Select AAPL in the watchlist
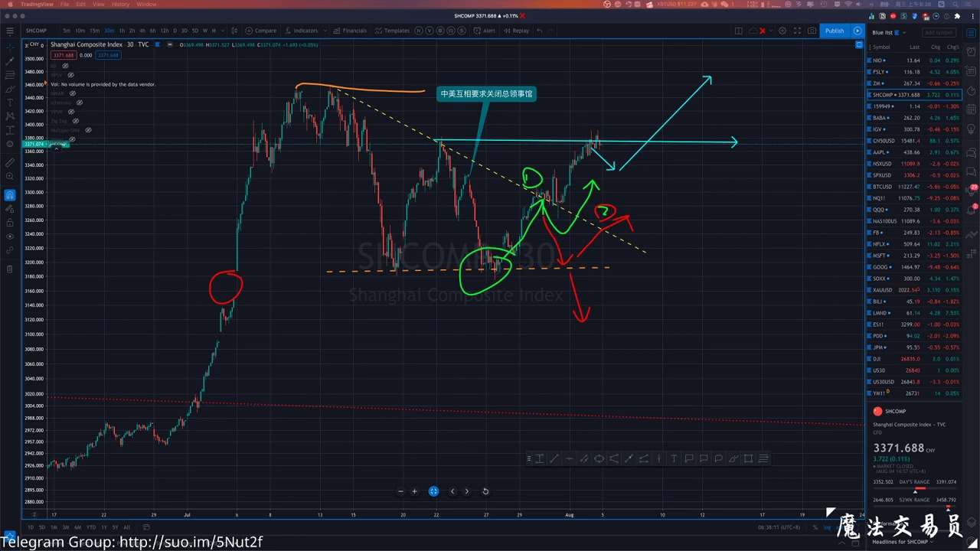Viewport: 980px width, 551px height. 915,152
